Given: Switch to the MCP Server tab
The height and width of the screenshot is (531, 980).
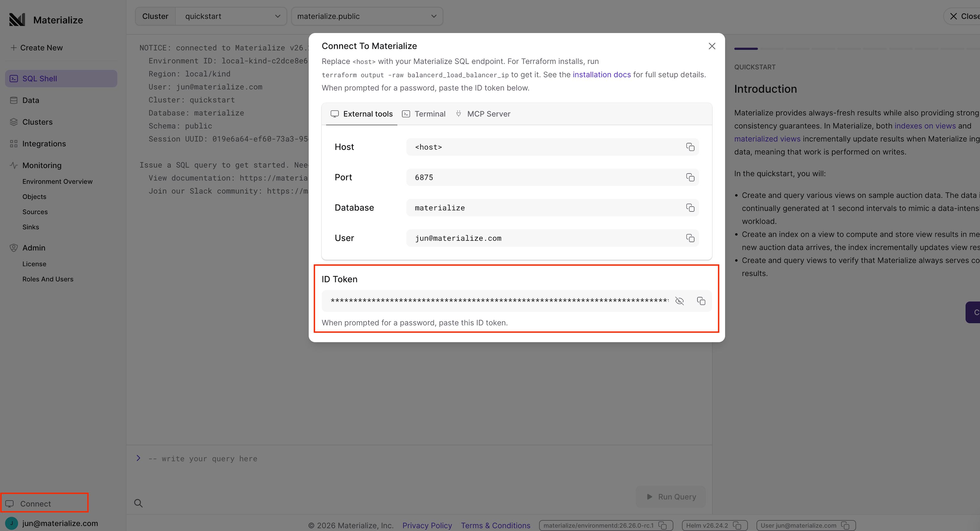Looking at the screenshot, I should pyautogui.click(x=483, y=114).
